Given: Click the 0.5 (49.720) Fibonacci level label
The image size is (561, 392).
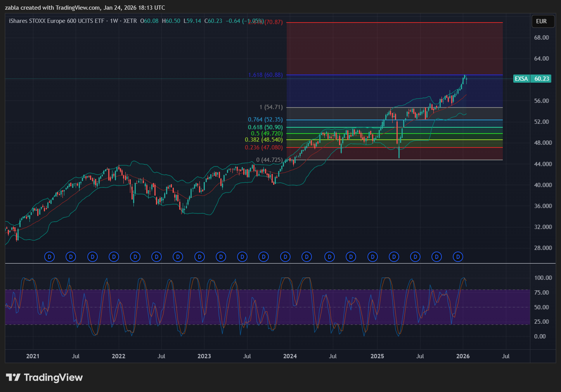Looking at the screenshot, I should tap(267, 134).
